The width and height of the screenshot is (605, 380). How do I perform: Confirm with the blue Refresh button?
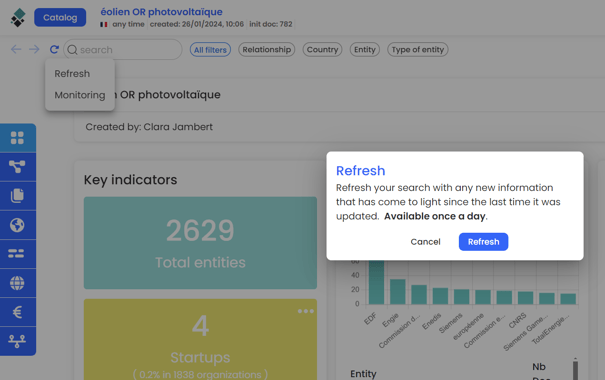point(483,242)
